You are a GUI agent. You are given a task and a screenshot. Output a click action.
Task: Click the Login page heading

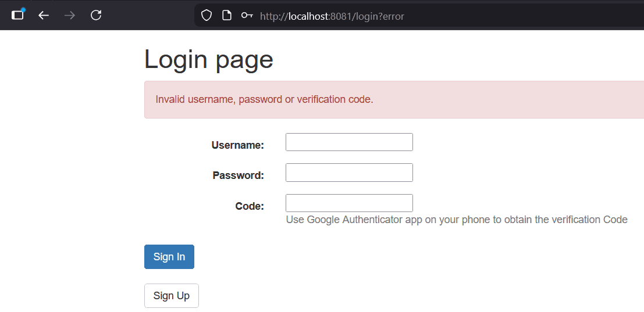point(209,59)
